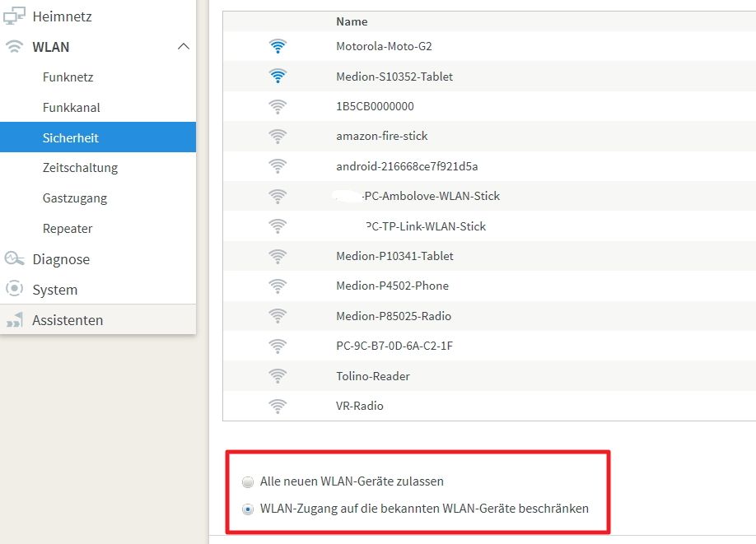Image resolution: width=756 pixels, height=544 pixels.
Task: Enable WLAN-Zugang auf bekannte Geräte beschränken
Action: tap(247, 509)
